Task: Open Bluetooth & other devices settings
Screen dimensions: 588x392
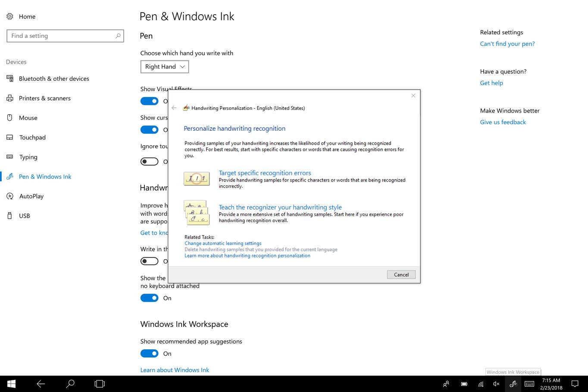Action: (54, 78)
